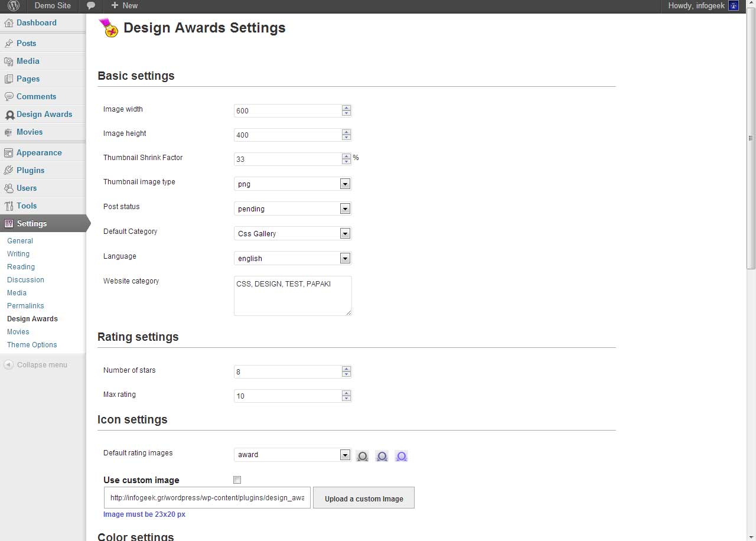Viewport: 756px width, 541px height.
Task: Click the Movies sidebar icon
Action: click(x=9, y=132)
